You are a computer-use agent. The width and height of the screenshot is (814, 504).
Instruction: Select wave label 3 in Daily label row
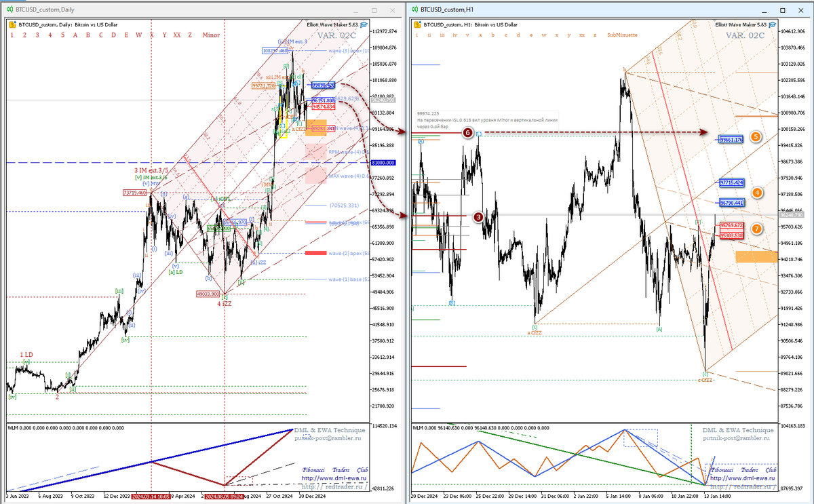coord(37,35)
